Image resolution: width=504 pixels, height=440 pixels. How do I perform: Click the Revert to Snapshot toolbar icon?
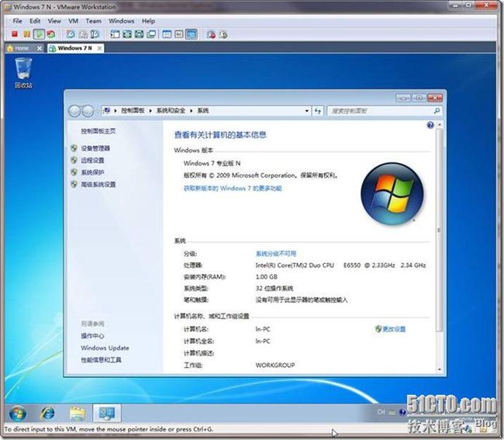[83, 34]
